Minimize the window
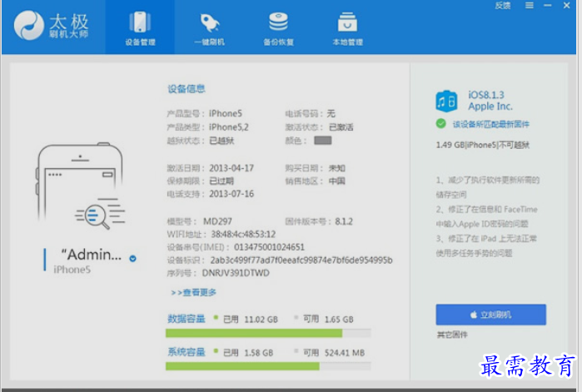582x392 pixels. tap(548, 6)
